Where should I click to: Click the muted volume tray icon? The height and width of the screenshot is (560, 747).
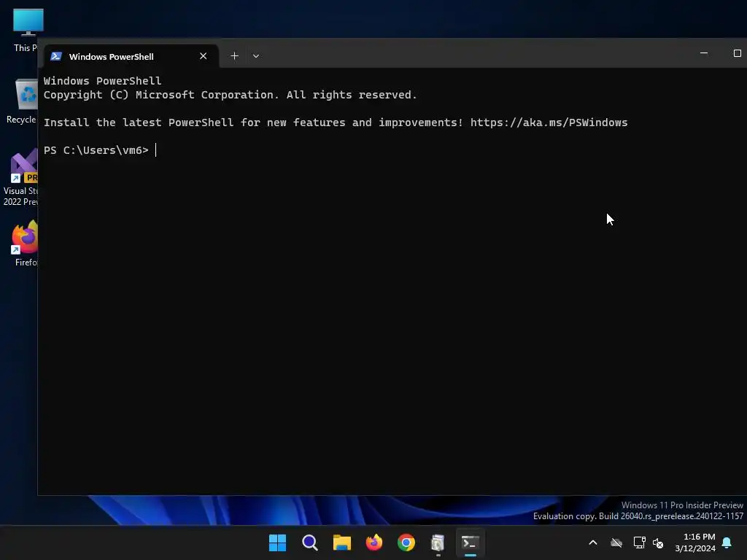tap(658, 542)
